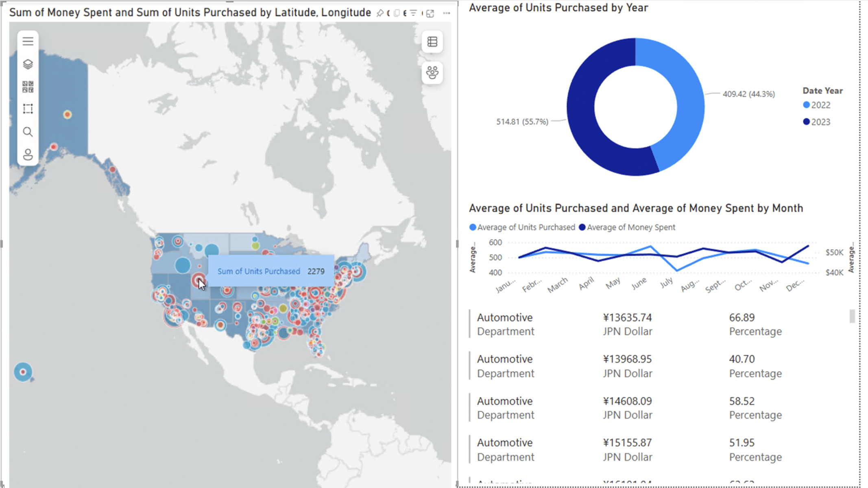The height and width of the screenshot is (488, 868).
Task: Click the search/magnifier icon on map
Action: click(x=28, y=132)
